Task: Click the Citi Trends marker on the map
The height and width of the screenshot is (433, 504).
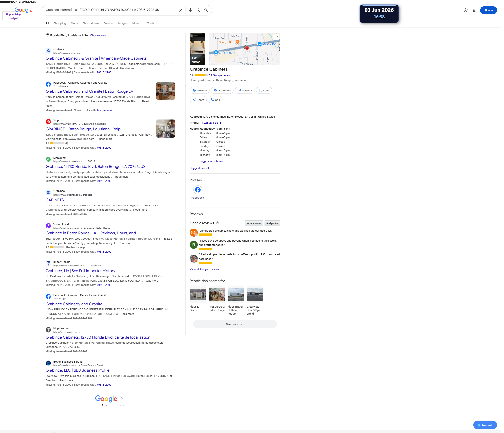Action: (216, 52)
